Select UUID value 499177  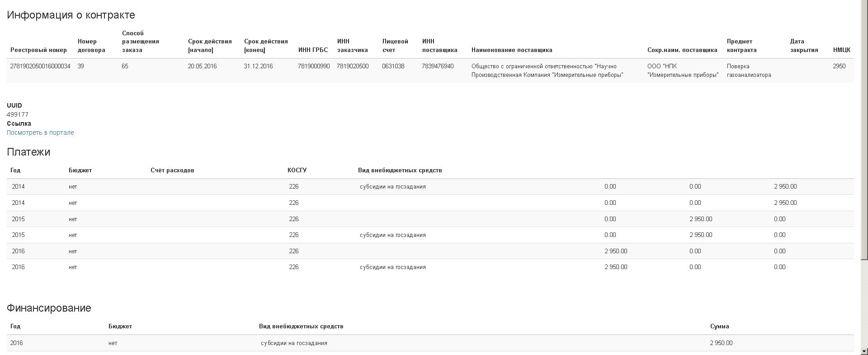tap(18, 114)
